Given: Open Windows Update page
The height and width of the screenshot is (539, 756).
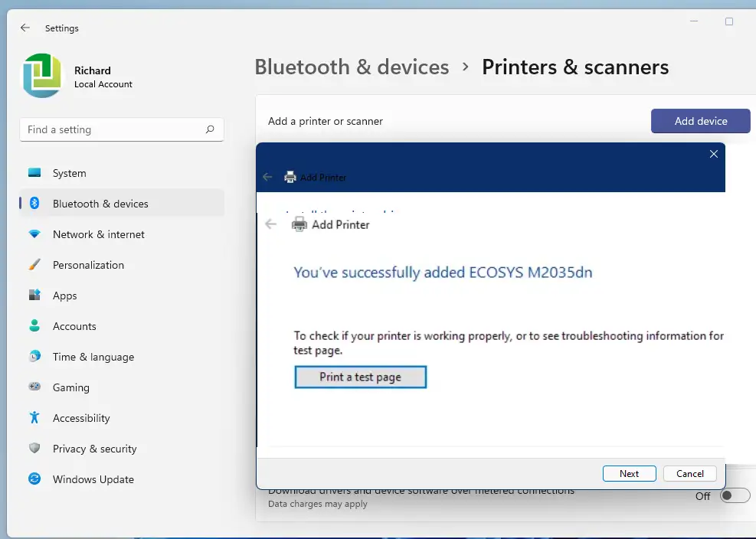Looking at the screenshot, I should pos(122,479).
